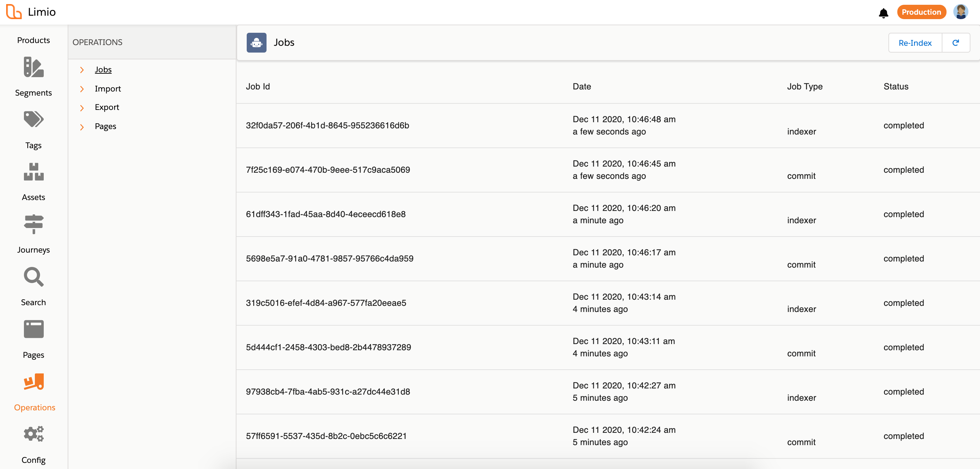
Task: Click the Jobs robot icon
Action: click(256, 42)
